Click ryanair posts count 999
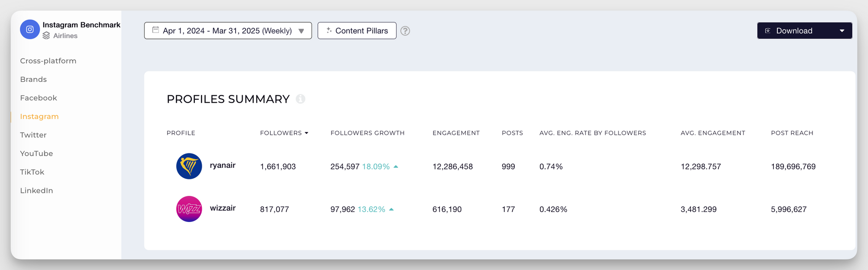This screenshot has width=868, height=270. coord(508,166)
